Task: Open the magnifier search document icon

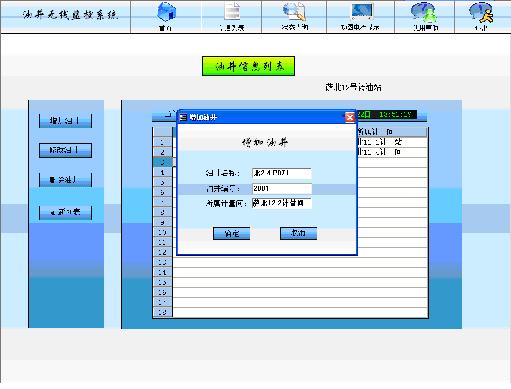Action: (294, 12)
